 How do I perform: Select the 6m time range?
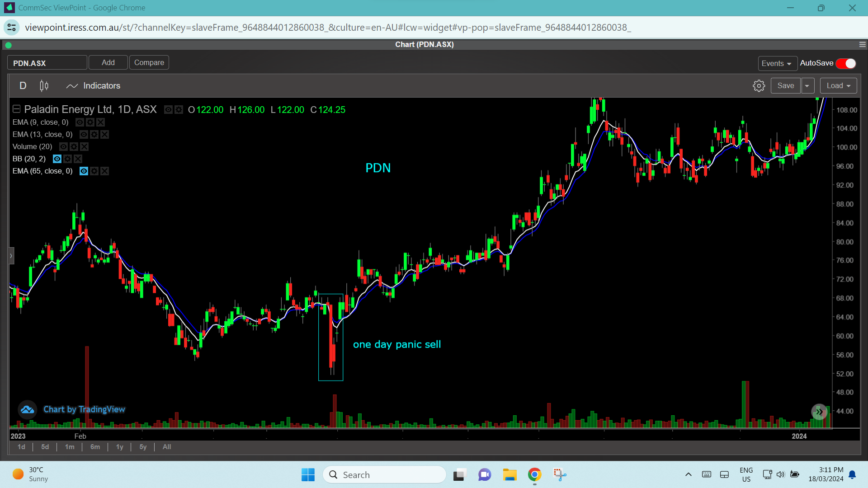(95, 447)
